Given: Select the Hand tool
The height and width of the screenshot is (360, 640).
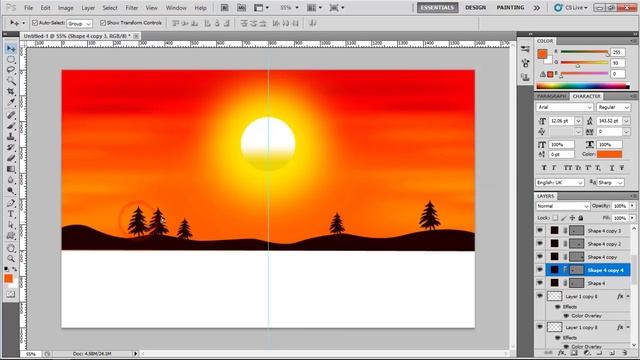Looking at the screenshot, I should [x=11, y=248].
